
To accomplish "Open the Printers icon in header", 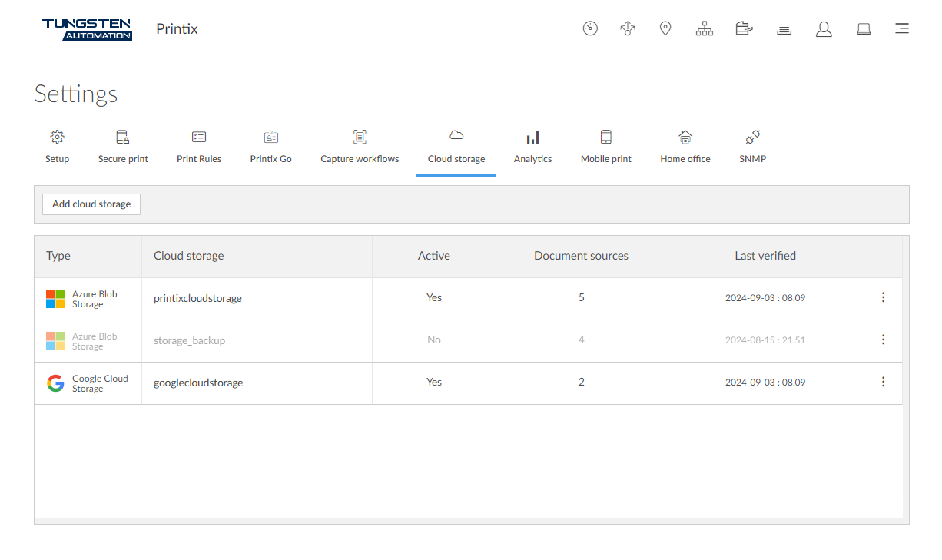I will tap(744, 29).
